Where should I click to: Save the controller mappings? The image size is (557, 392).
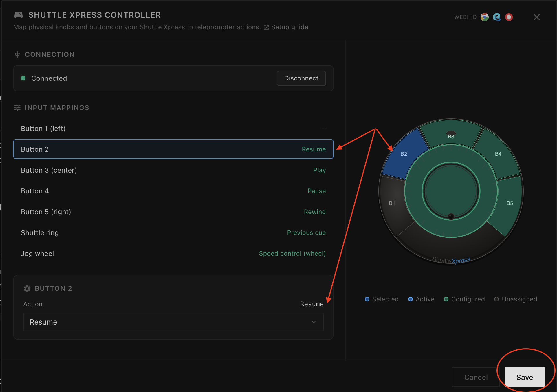tap(524, 377)
